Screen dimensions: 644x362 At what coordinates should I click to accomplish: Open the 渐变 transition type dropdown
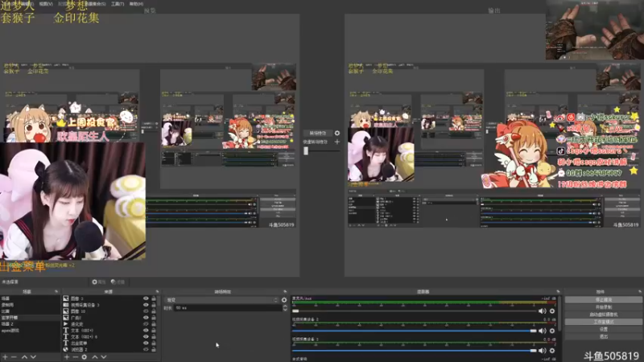click(222, 300)
